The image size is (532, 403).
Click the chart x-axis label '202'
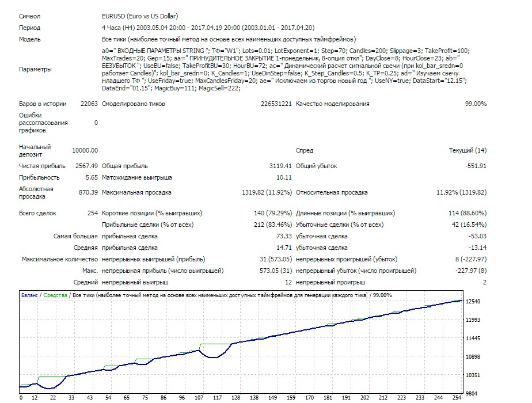[364, 398]
